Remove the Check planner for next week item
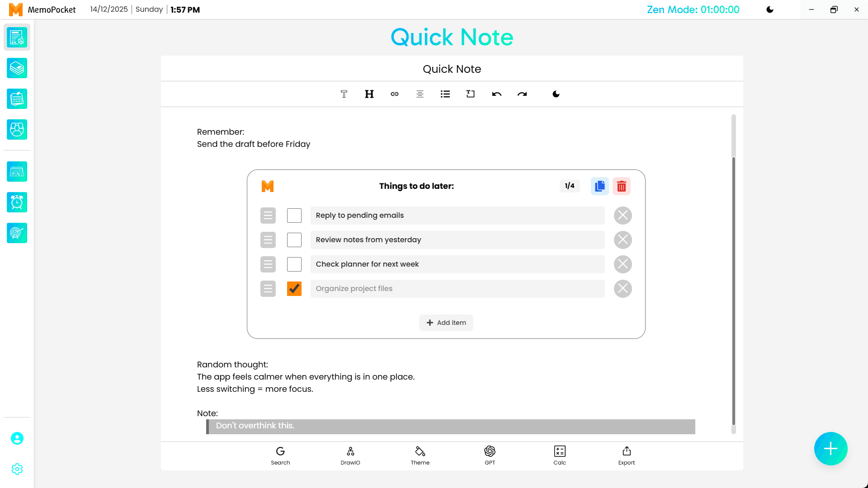Image resolution: width=868 pixels, height=488 pixels. [x=623, y=264]
